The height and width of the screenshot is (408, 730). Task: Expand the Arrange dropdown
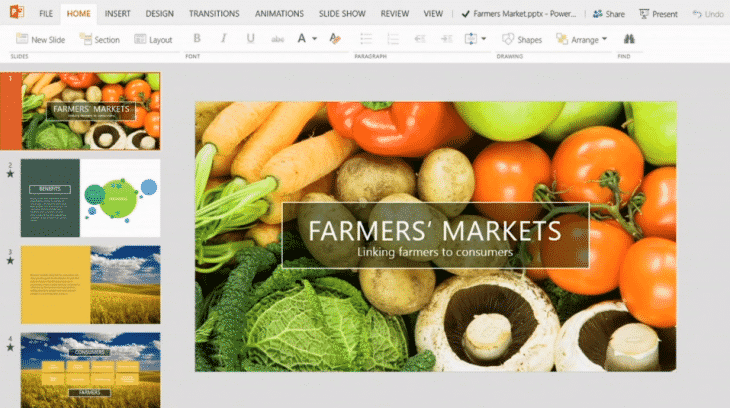(x=582, y=39)
